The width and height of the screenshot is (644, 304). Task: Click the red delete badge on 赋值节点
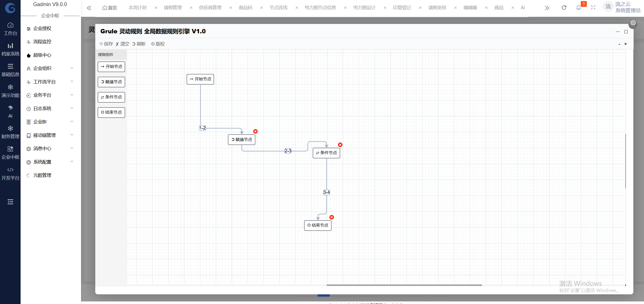pyautogui.click(x=255, y=131)
